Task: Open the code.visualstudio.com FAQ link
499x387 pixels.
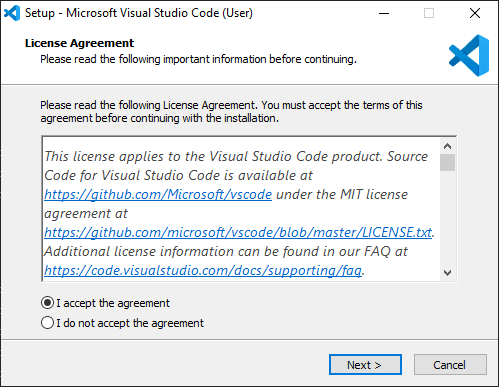Action: [203, 270]
